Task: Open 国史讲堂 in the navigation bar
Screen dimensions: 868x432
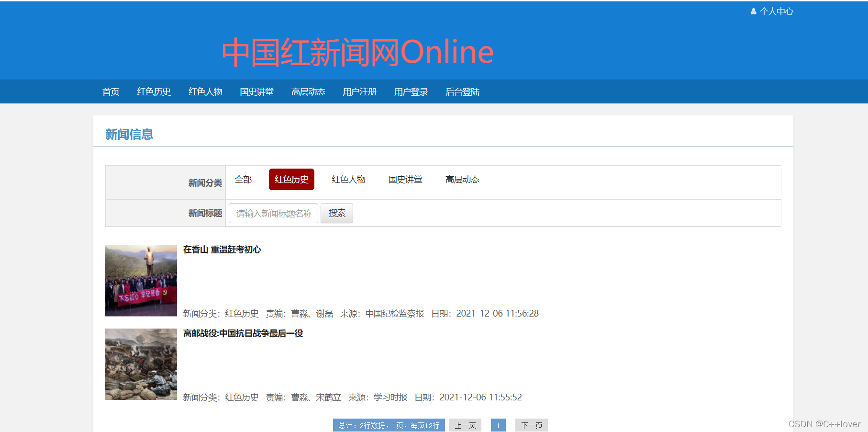Action: 257,91
